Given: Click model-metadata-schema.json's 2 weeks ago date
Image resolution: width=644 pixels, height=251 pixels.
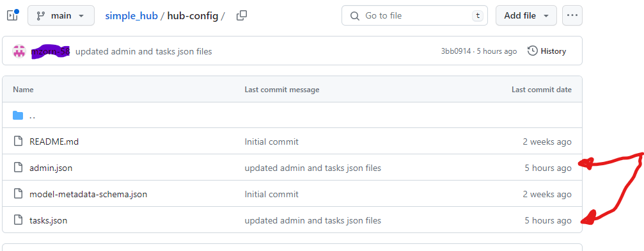Looking at the screenshot, I should click(547, 194).
